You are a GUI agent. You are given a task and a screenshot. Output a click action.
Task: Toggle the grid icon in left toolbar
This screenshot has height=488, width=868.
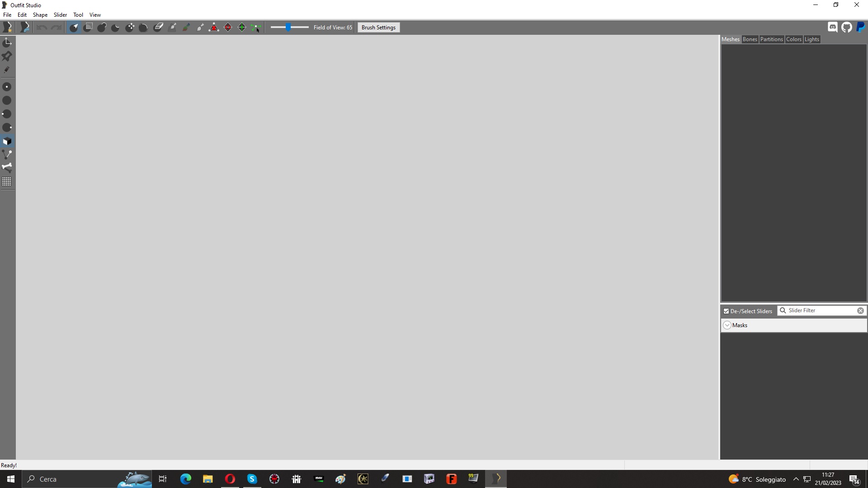[7, 182]
